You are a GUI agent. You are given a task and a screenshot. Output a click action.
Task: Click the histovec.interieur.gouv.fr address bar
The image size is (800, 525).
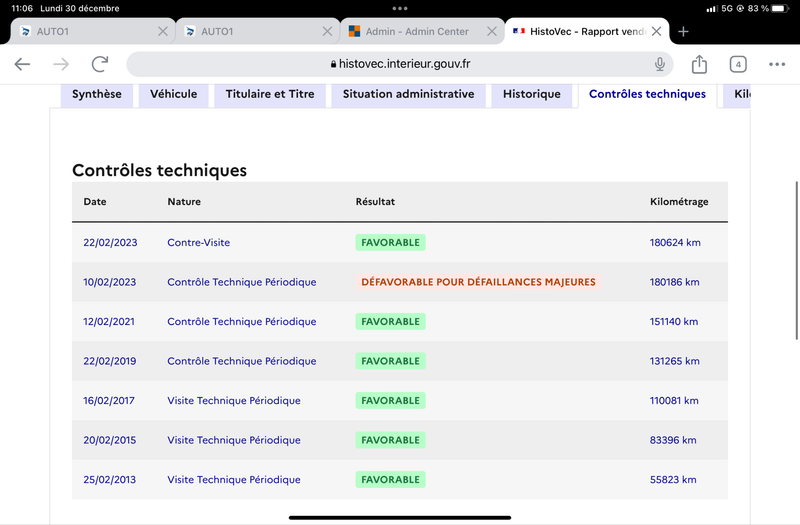pyautogui.click(x=399, y=64)
